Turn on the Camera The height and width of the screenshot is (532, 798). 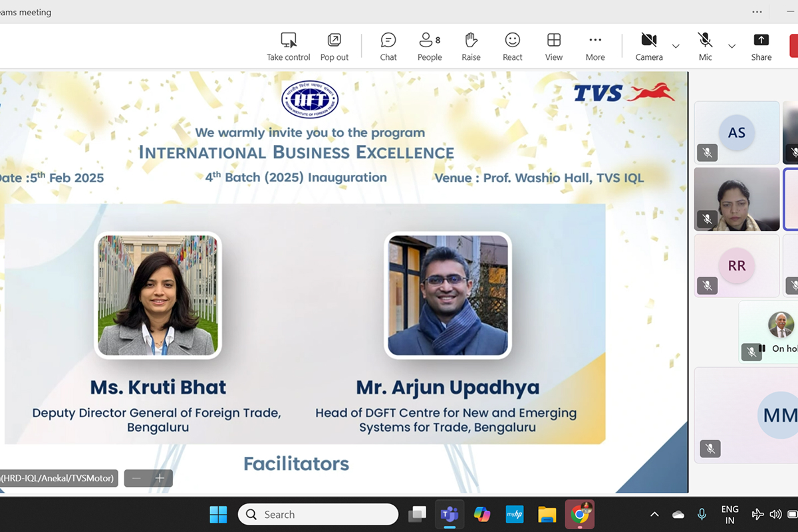click(649, 47)
